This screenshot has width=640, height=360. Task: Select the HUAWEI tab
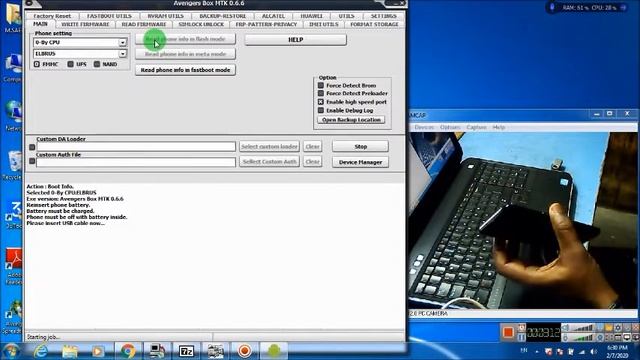coord(311,16)
